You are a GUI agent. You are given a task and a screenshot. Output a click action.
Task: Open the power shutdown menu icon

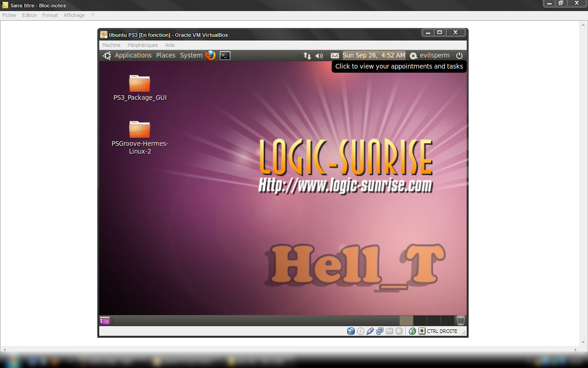pos(459,55)
